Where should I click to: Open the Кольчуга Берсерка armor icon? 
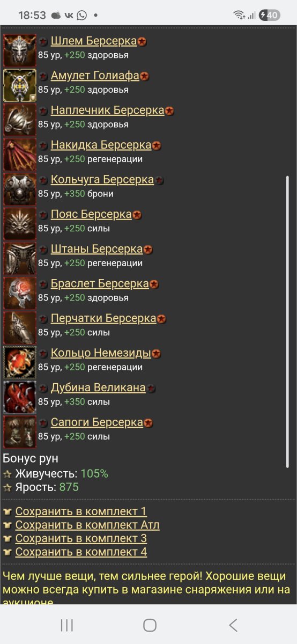tap(20, 189)
